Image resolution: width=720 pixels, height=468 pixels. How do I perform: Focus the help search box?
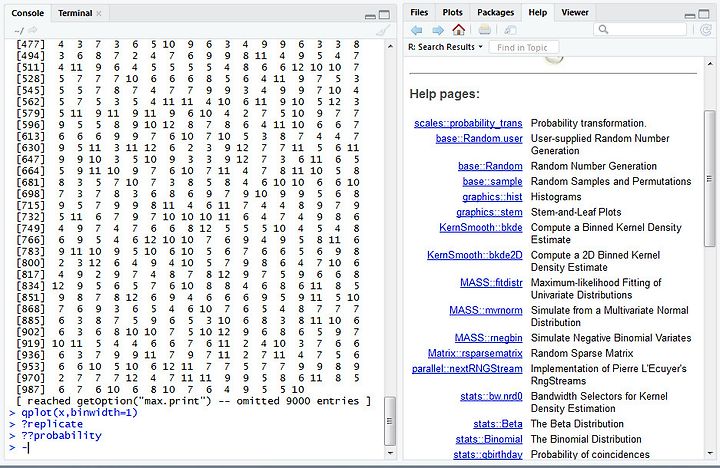click(x=642, y=30)
